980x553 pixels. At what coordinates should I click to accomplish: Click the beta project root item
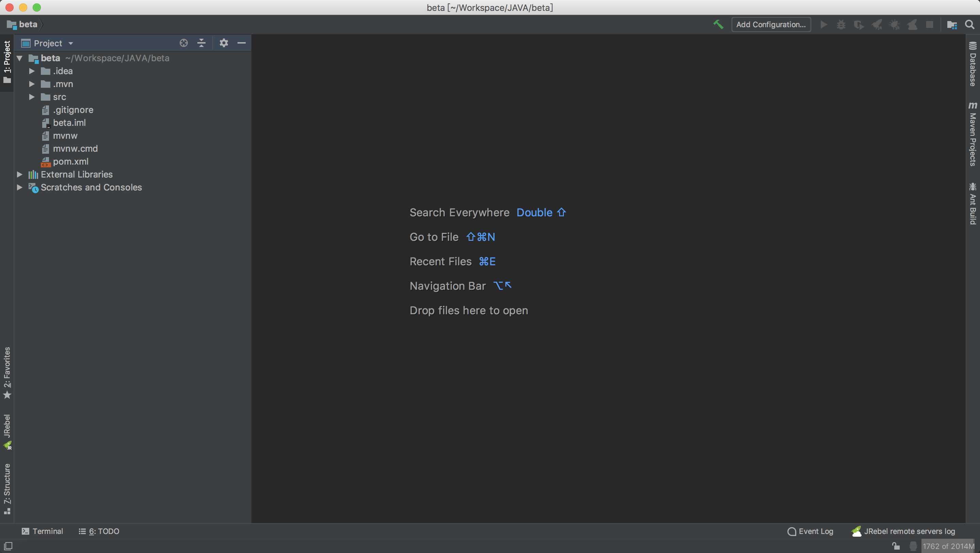click(50, 57)
